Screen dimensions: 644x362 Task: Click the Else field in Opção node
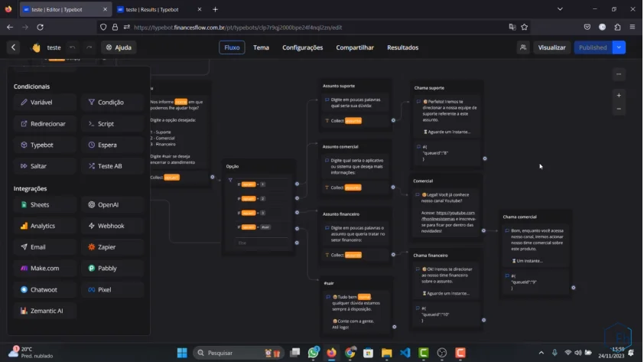tap(262, 243)
